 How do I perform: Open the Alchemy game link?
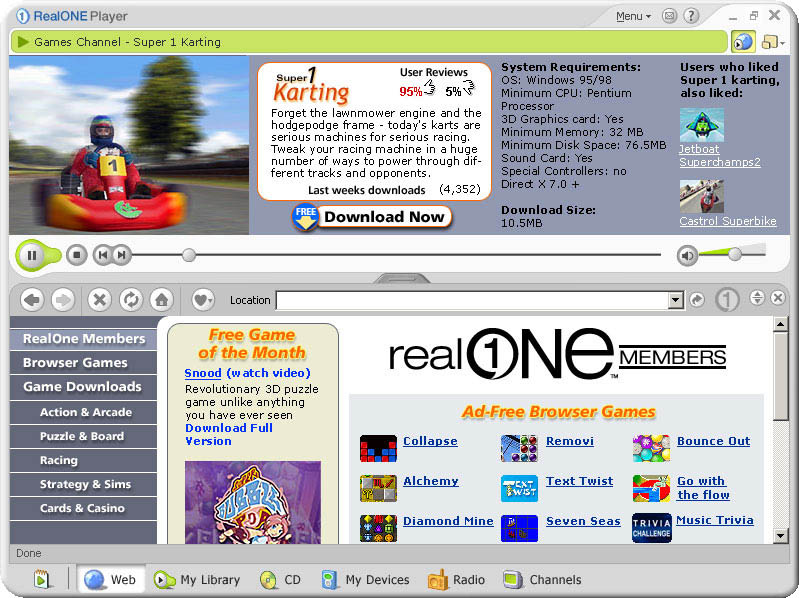[x=431, y=481]
